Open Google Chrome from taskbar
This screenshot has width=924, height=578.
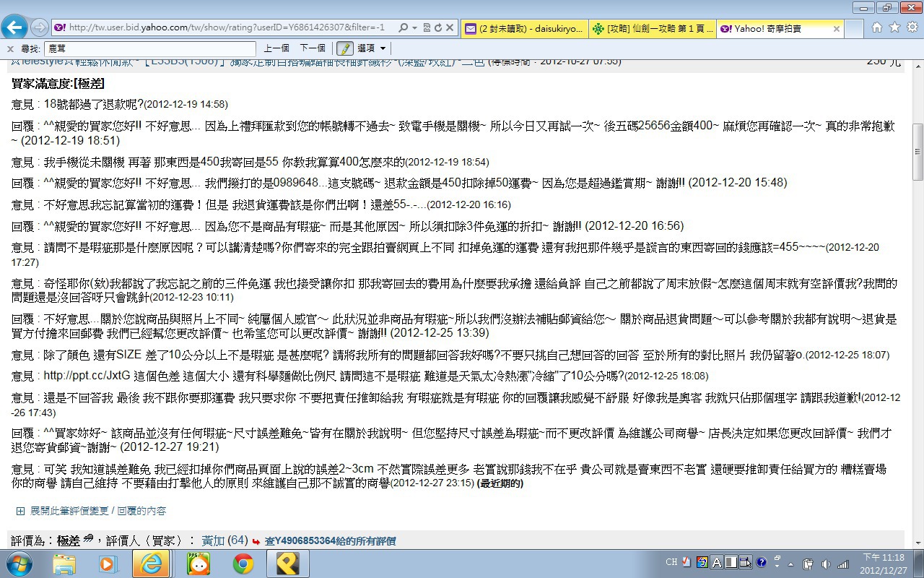point(243,564)
